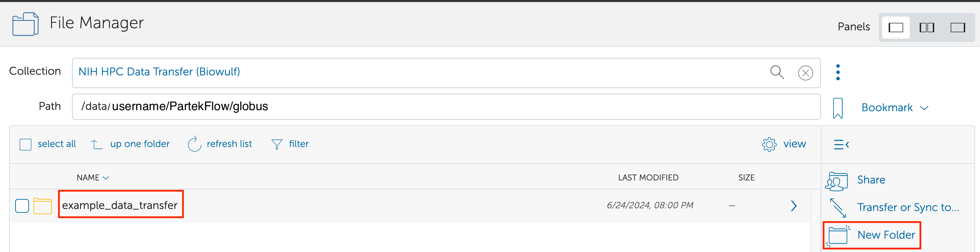Check the select all checkbox
Screen dimensions: 980x252
[25, 145]
